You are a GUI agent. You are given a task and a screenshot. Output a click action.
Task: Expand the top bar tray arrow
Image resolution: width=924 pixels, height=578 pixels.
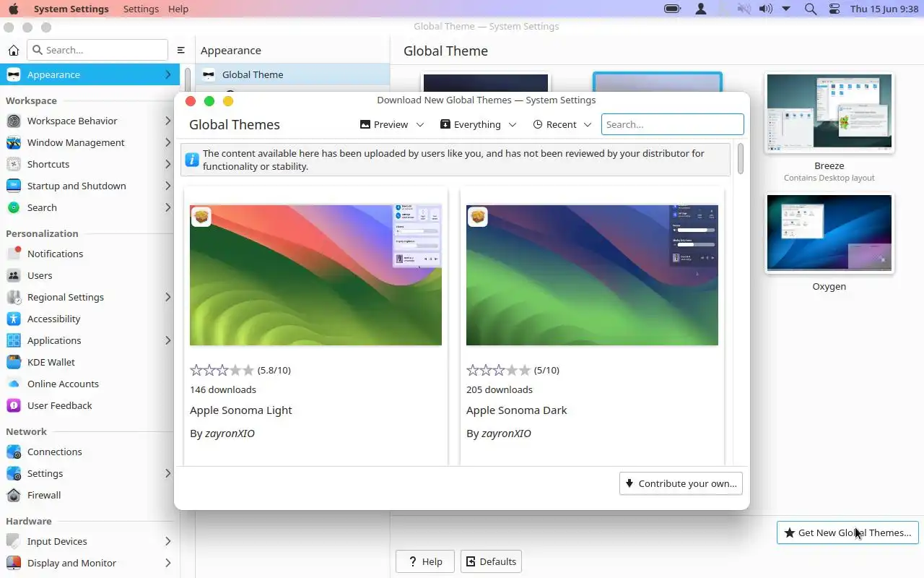[787, 9]
